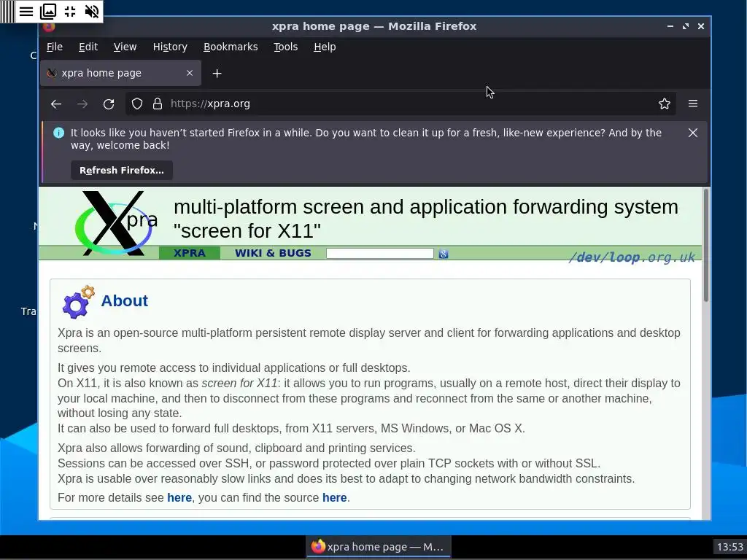This screenshot has width=747, height=560.
Task: Click the Xpra toolbar windows list icon
Action: click(x=48, y=11)
